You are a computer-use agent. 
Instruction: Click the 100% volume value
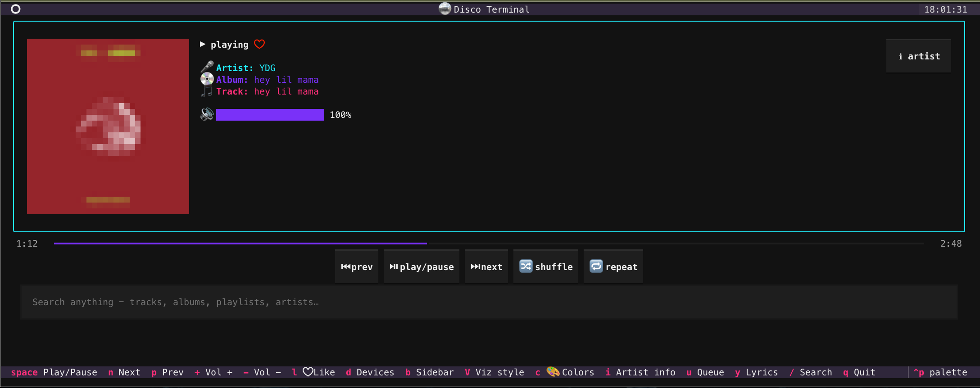click(340, 115)
